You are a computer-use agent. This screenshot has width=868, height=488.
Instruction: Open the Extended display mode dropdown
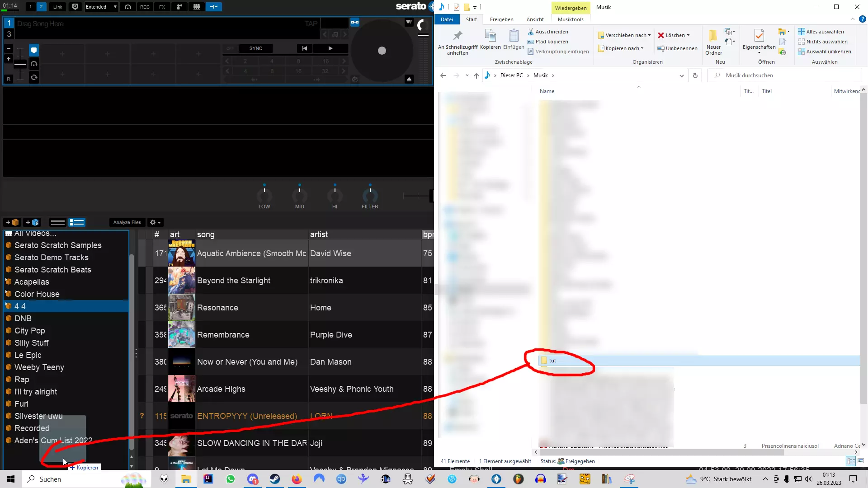tap(101, 7)
